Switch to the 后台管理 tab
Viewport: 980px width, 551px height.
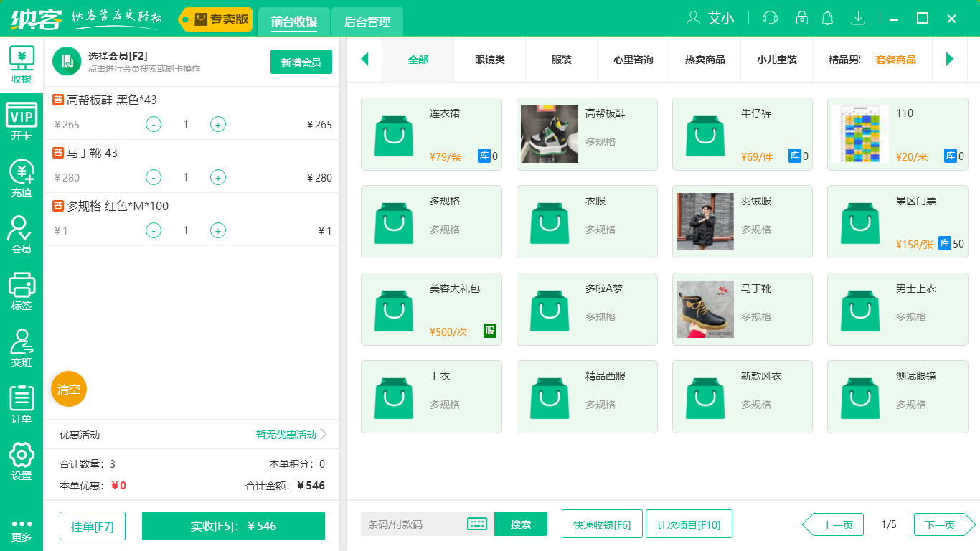[367, 22]
